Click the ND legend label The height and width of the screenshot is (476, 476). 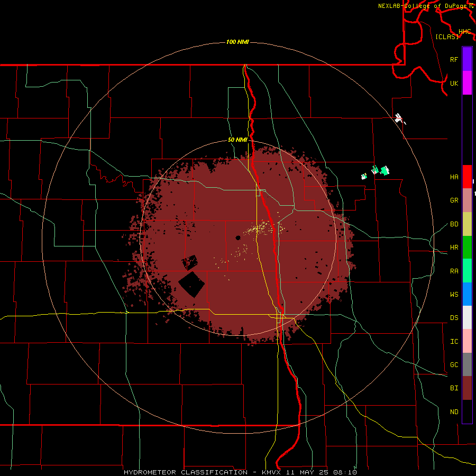(454, 411)
